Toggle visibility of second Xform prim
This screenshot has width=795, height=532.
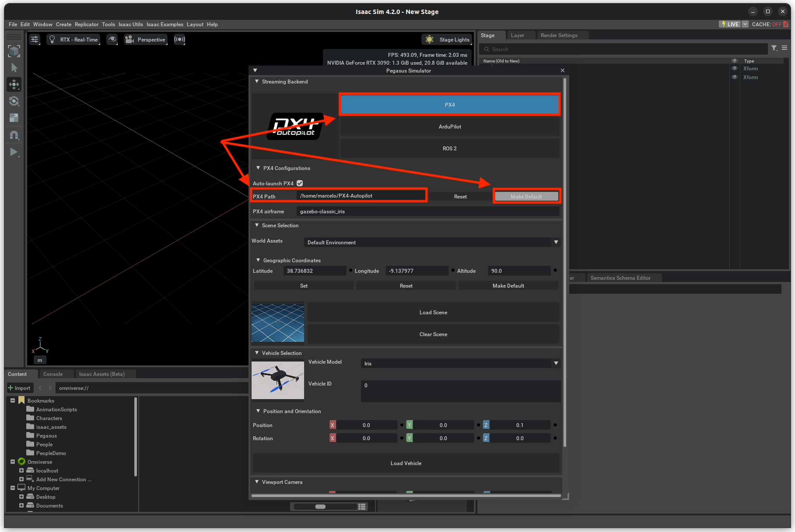tap(735, 77)
